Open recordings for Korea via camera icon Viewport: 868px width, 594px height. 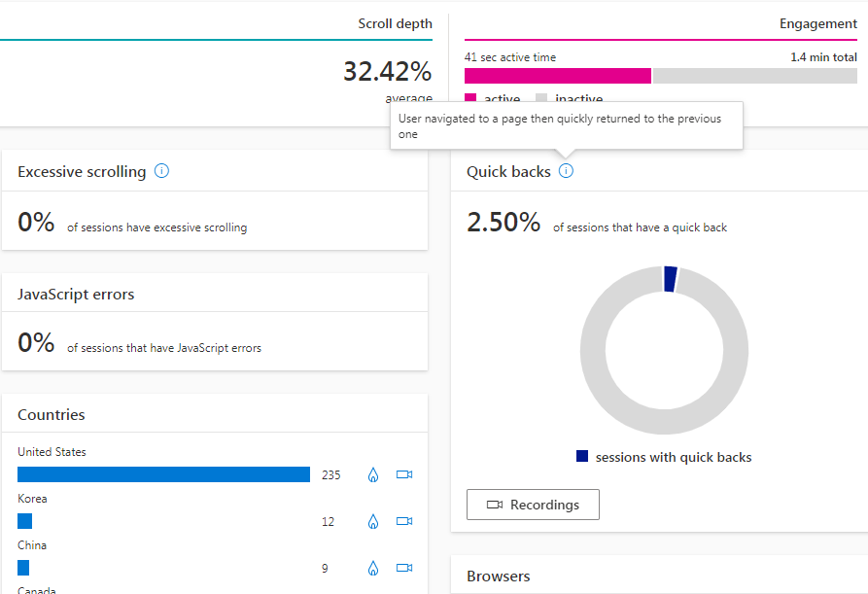click(403, 521)
